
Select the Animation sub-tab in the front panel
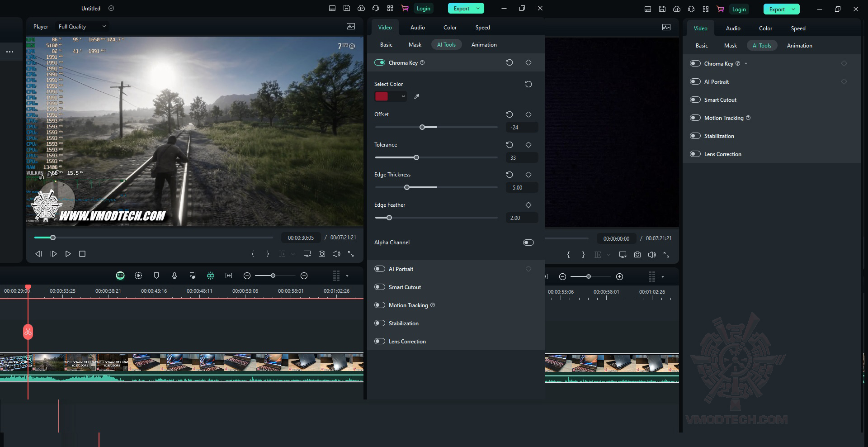click(x=484, y=44)
